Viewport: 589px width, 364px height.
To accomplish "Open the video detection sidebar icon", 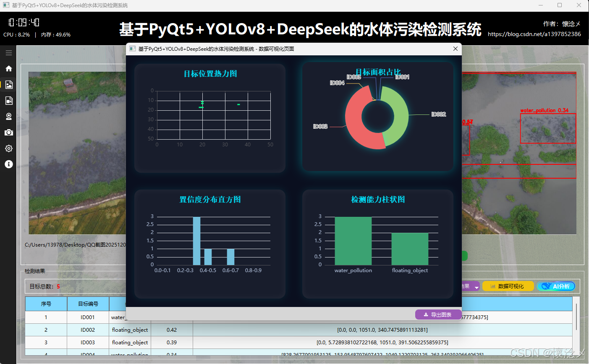I will [x=8, y=101].
